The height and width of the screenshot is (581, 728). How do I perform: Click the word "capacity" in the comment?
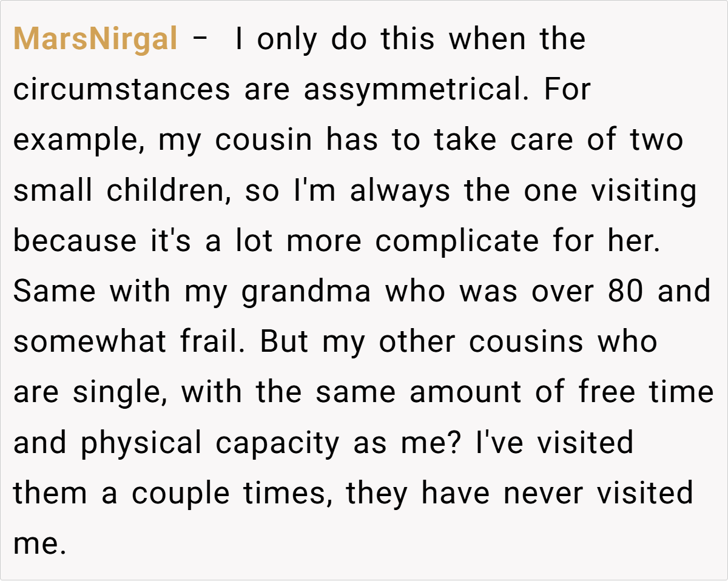[x=277, y=443]
